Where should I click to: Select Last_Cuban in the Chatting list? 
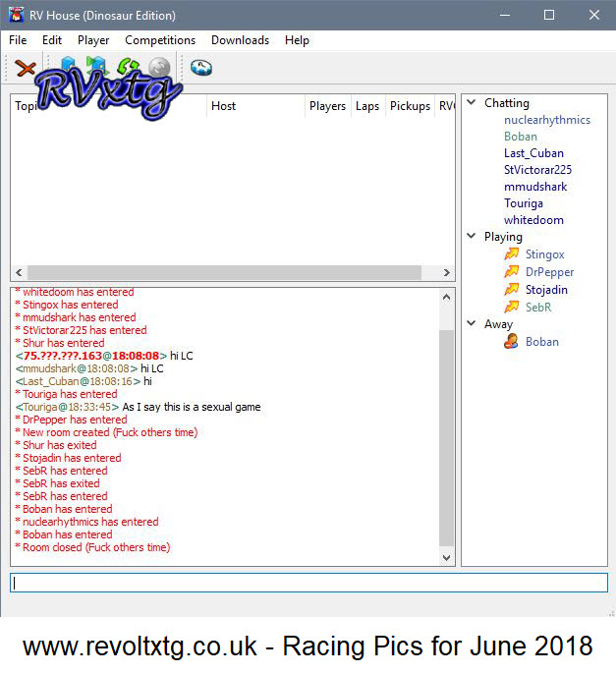pyautogui.click(x=533, y=153)
